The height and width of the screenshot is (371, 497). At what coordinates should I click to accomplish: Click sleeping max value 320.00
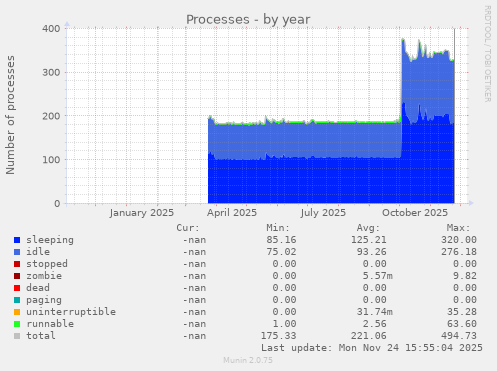(x=459, y=240)
